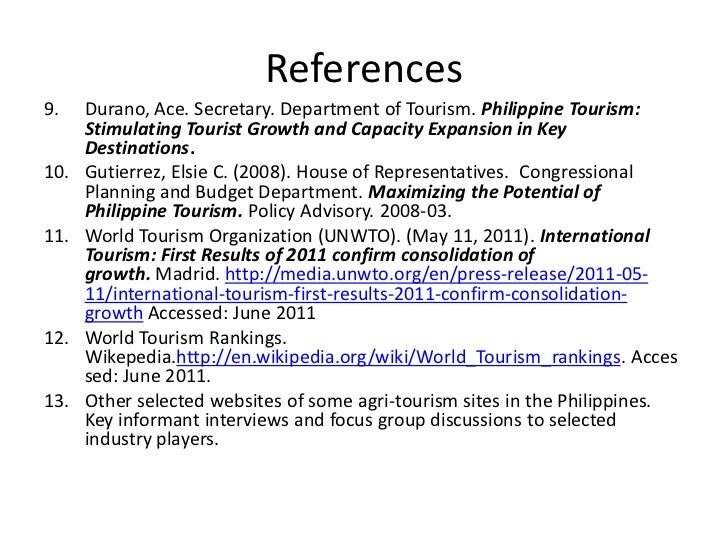Viewport: 728px width, 546px height.
Task: Click list number '11.'
Action: tap(56, 236)
